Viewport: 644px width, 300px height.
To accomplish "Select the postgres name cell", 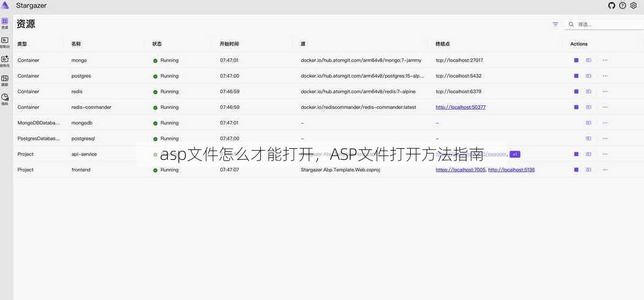I will 81,76.
